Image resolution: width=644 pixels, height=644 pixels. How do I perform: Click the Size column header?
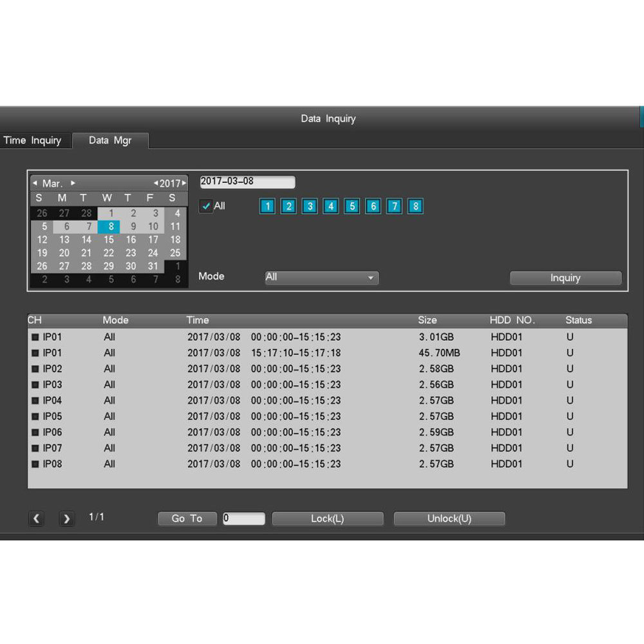(x=427, y=320)
